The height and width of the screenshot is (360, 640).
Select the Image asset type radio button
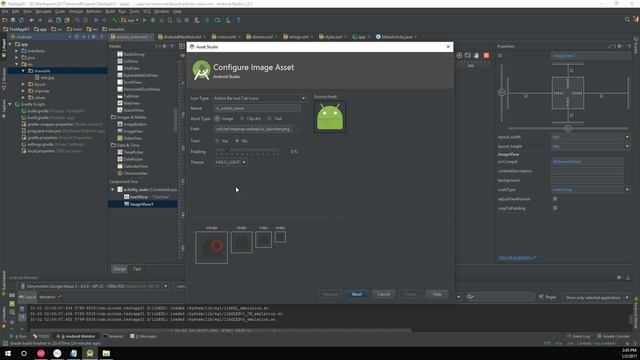(x=217, y=118)
